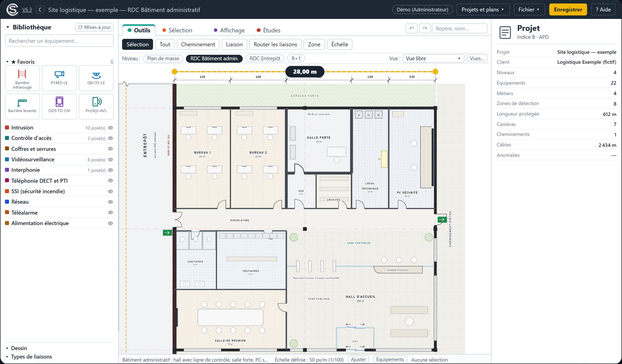Toggle the dark mode moon icon

point(40,10)
